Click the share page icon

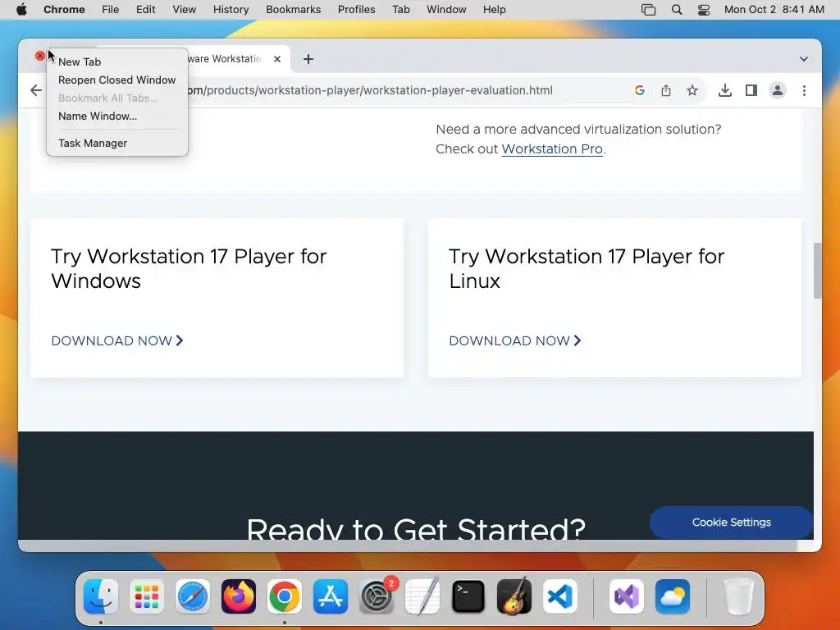tap(666, 90)
